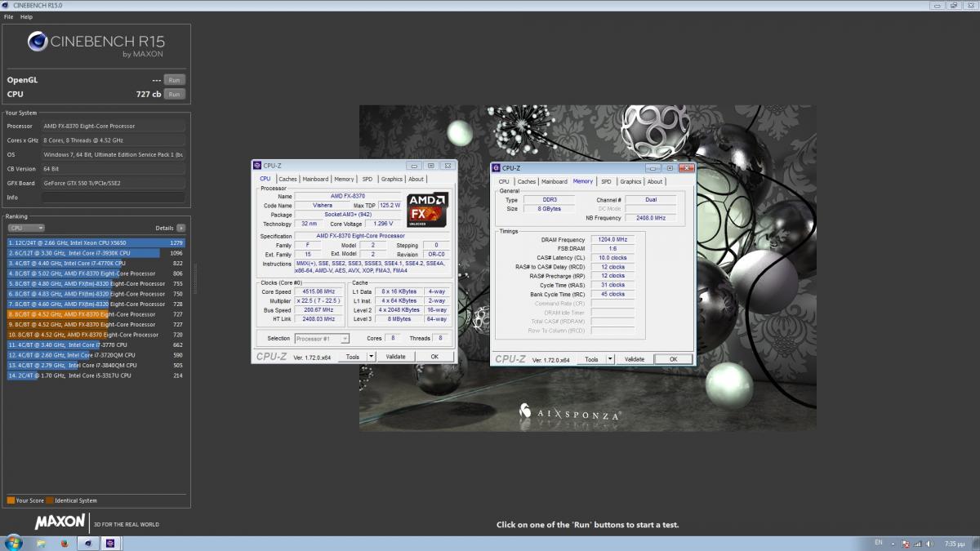Select ranking entry 14, Intel Core i5-3317U
This screenshot has width=980, height=551.
(x=96, y=375)
